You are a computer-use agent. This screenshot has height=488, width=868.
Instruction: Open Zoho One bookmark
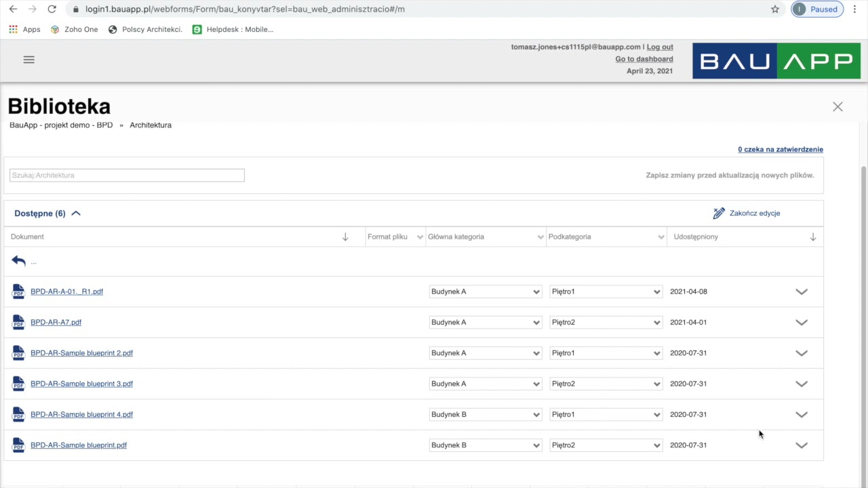point(74,29)
